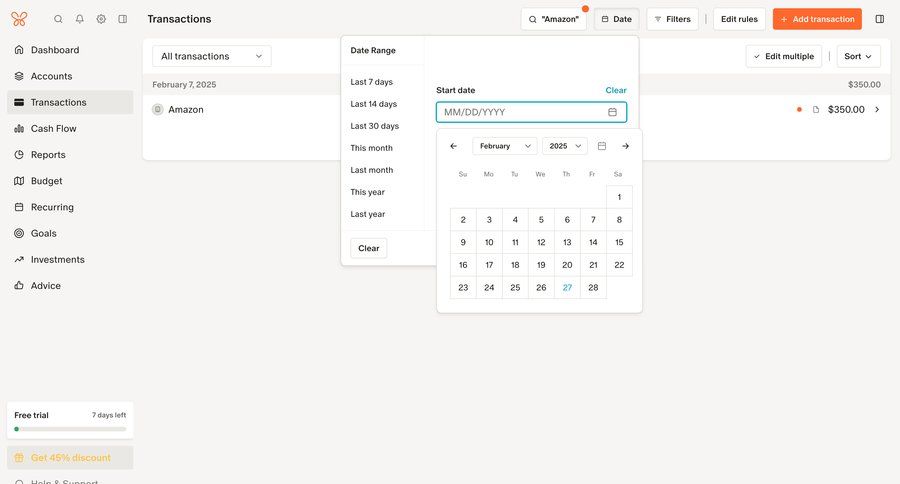900x484 pixels.
Task: Click the butterfly app logo
Action: pyautogui.click(x=19, y=19)
